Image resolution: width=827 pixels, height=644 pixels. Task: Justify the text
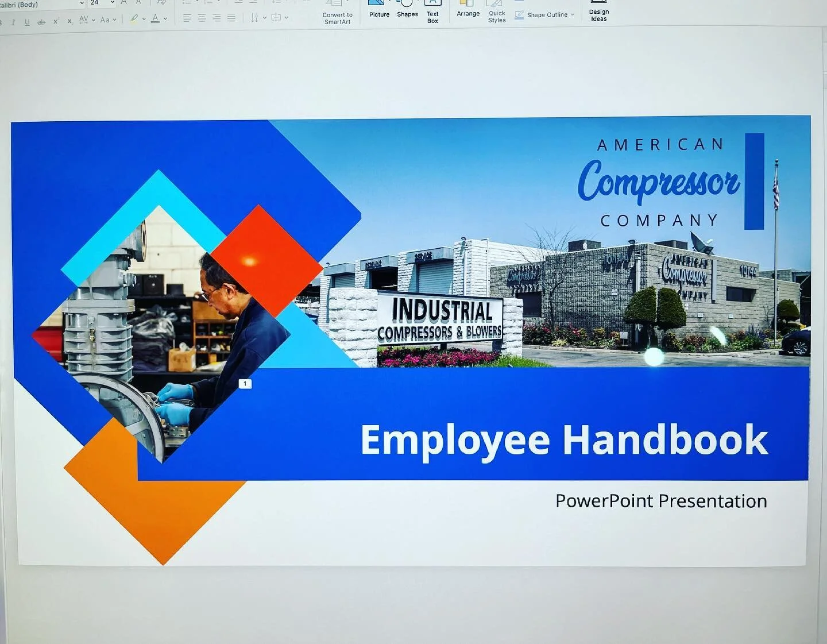[x=231, y=18]
